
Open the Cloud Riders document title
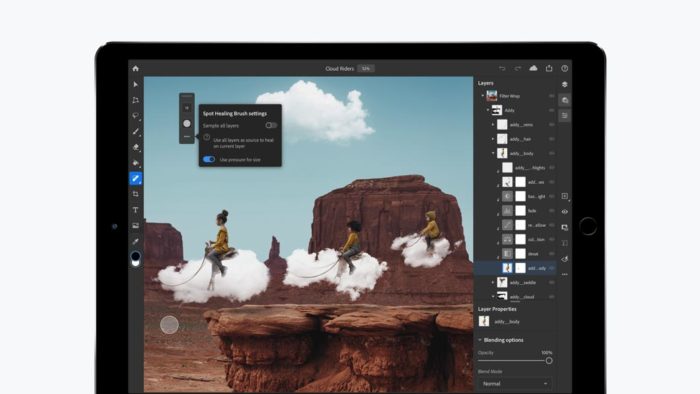click(x=339, y=68)
